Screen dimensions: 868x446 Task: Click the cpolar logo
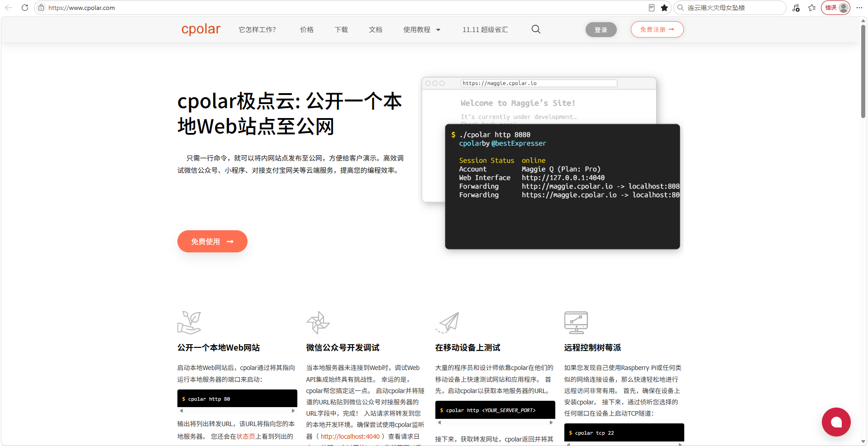click(201, 29)
